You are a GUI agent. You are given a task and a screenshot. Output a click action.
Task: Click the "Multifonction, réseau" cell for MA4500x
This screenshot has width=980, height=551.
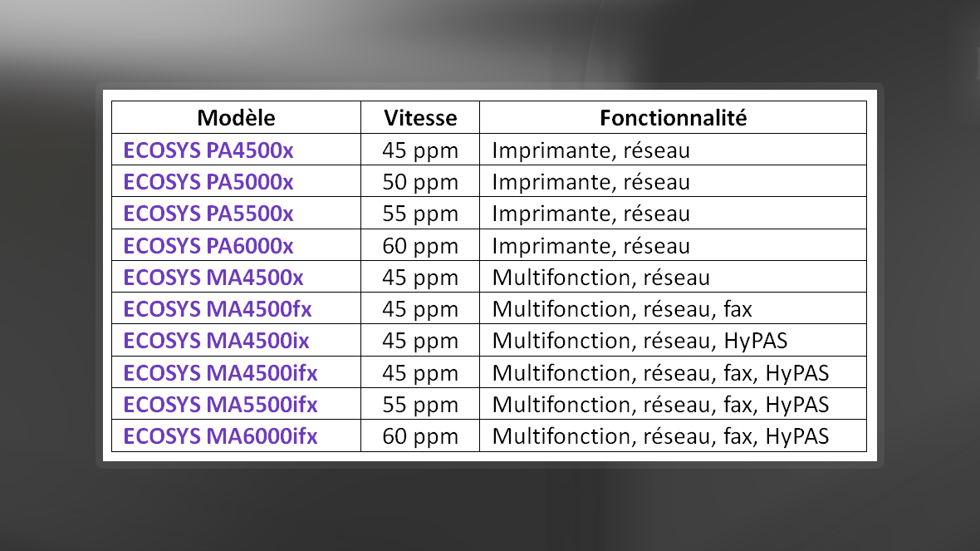pos(601,278)
